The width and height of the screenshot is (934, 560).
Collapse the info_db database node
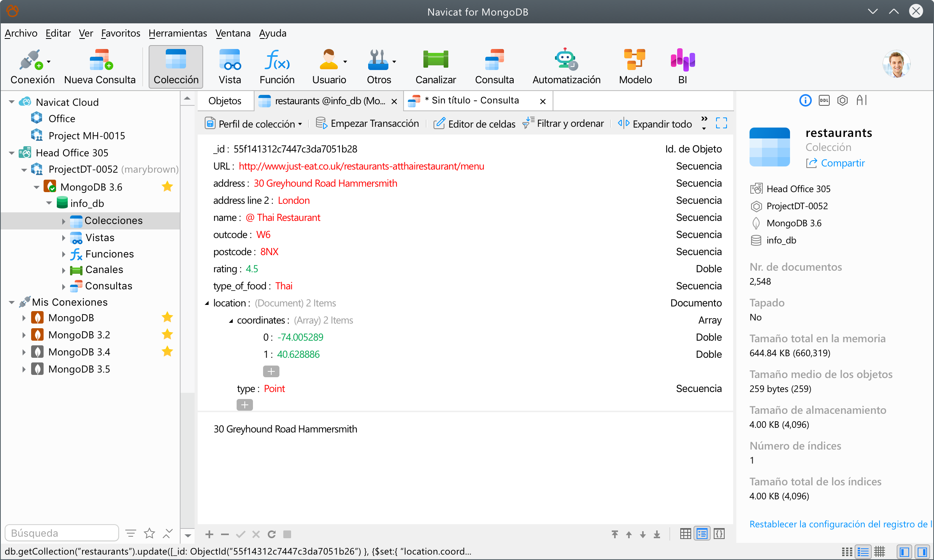click(49, 203)
